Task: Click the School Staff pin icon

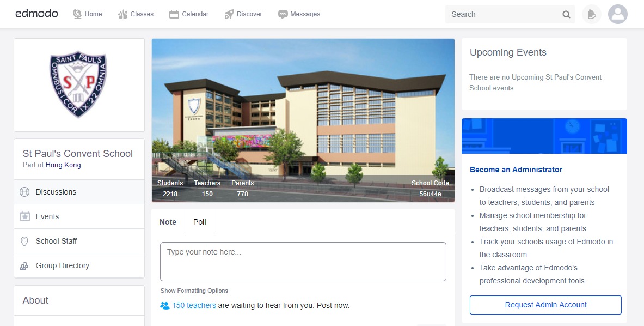Action: click(24, 242)
